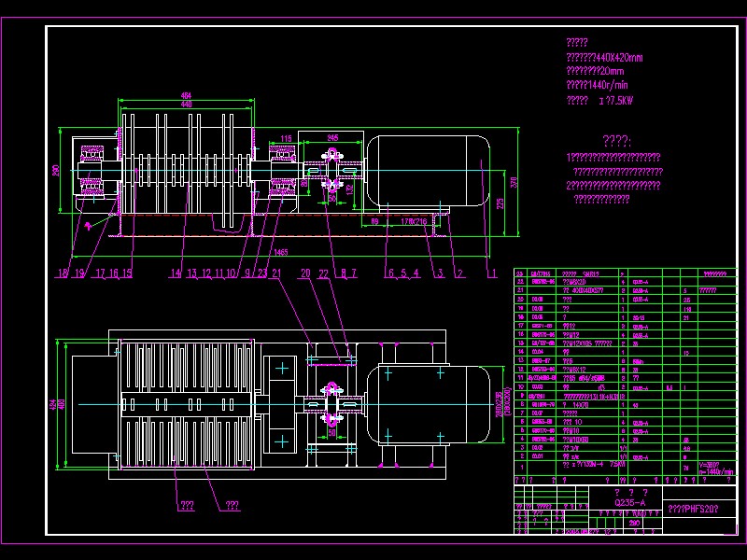Select the 464 overall width dimension
This screenshot has width=747, height=560.
point(186,96)
